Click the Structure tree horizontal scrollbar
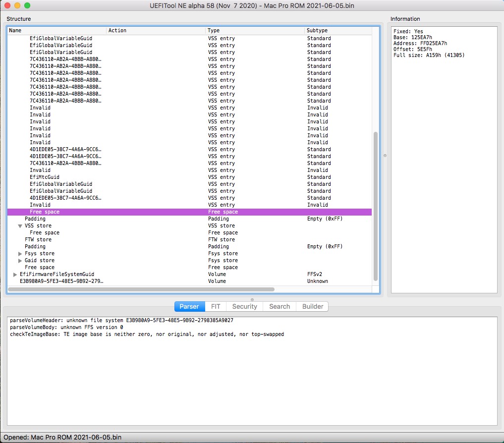Image resolution: width=504 pixels, height=443 pixels. [141, 289]
